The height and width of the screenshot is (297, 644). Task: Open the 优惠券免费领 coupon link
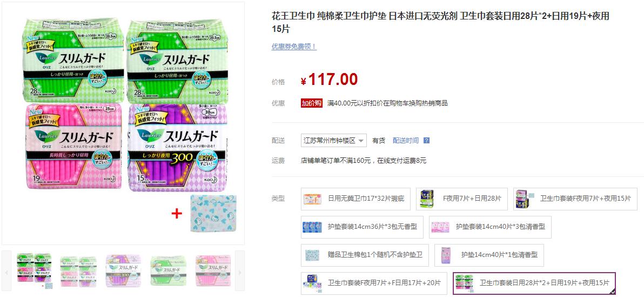point(294,47)
